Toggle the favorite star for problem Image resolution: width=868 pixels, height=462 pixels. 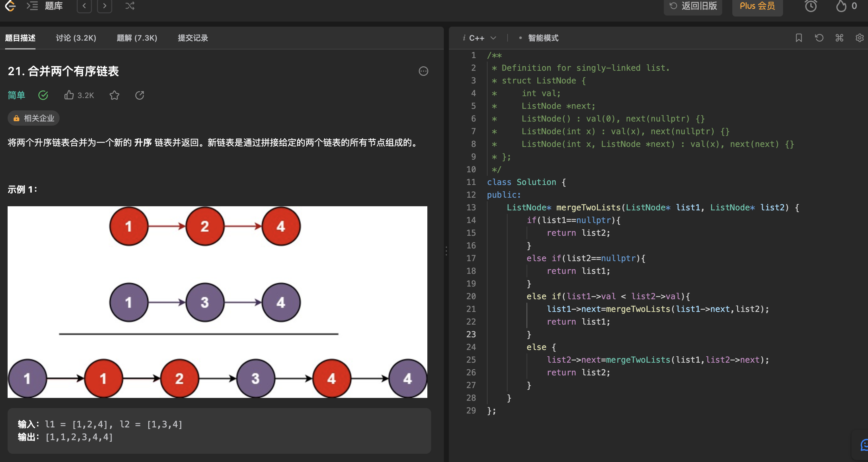coord(114,96)
